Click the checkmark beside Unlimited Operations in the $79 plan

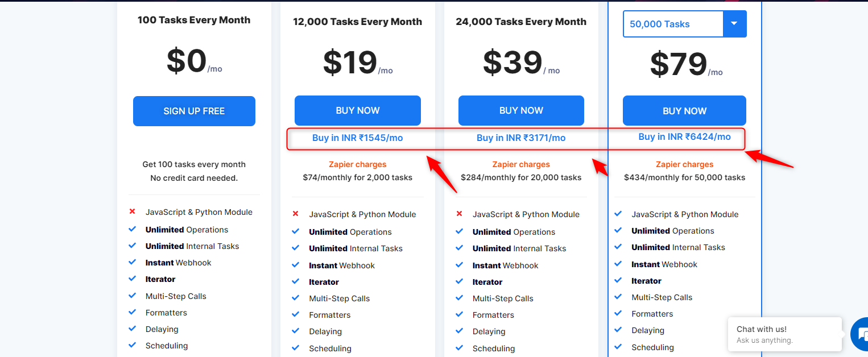(x=618, y=230)
